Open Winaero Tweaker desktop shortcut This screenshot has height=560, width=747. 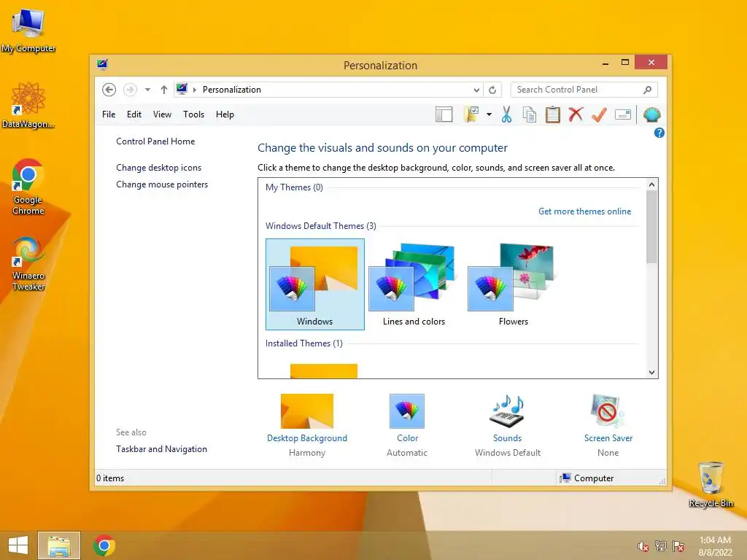(x=28, y=263)
